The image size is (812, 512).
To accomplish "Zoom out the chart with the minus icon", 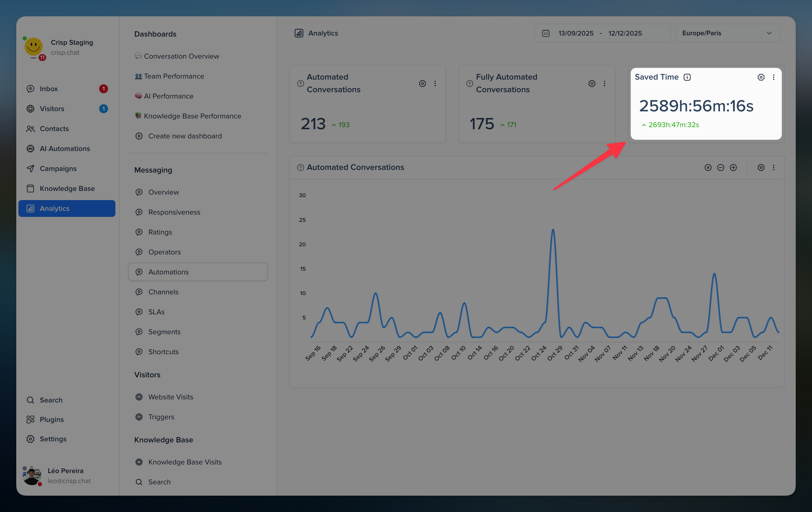I will 721,167.
